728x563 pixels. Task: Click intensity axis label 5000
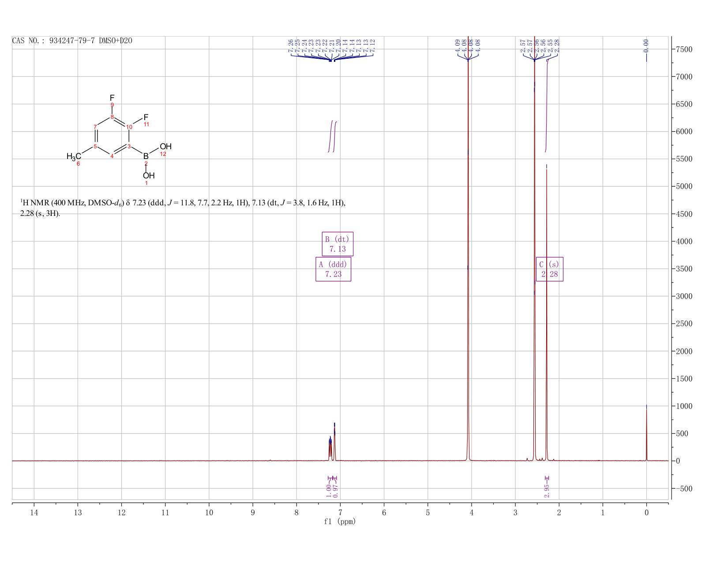click(x=684, y=186)
